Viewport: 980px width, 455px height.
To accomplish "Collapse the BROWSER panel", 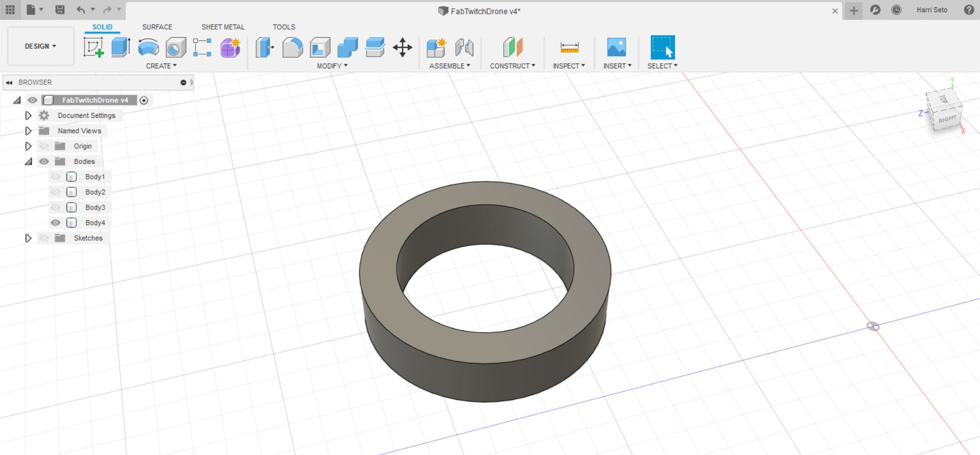I will click(x=9, y=82).
